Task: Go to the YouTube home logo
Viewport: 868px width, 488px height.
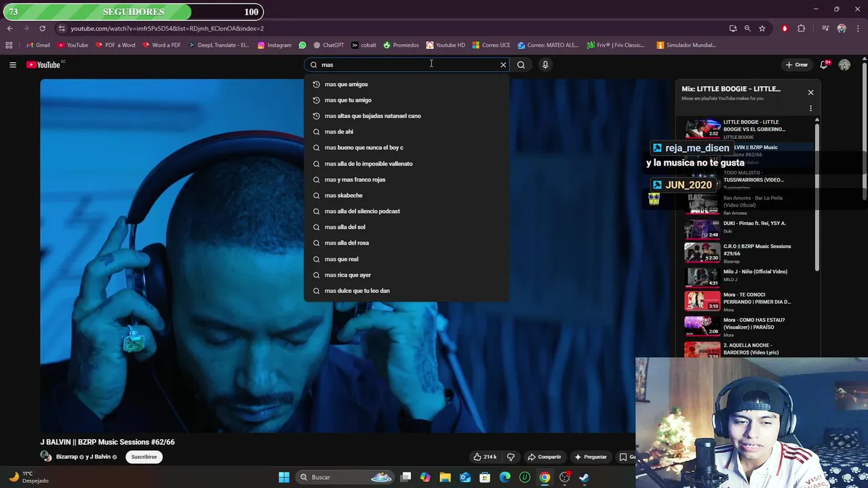Action: pos(43,64)
